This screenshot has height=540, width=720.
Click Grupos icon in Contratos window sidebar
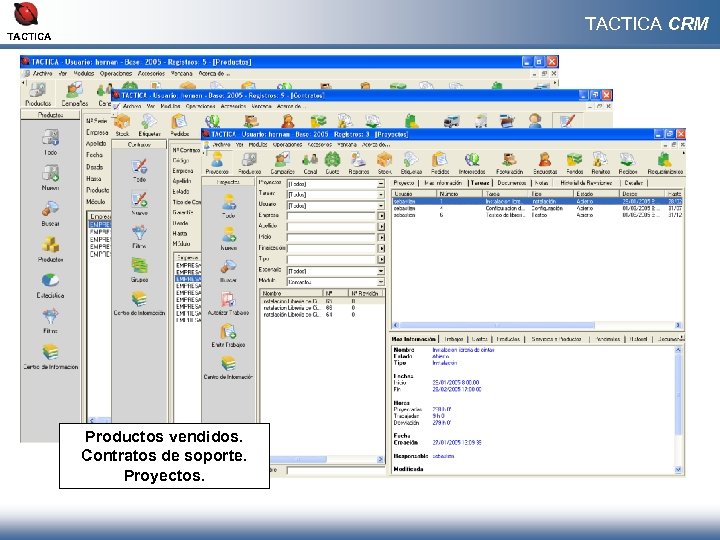click(x=139, y=270)
